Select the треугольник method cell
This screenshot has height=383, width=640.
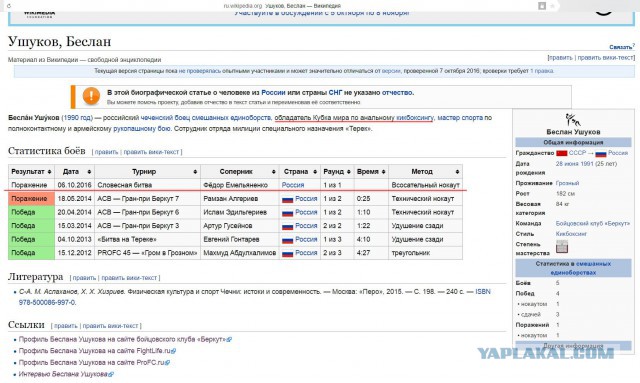coord(425,253)
